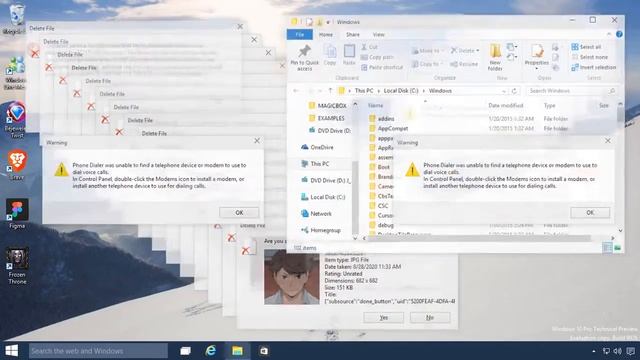
Task: Click Yes in the delete confirmation dialog
Action: coord(384,318)
